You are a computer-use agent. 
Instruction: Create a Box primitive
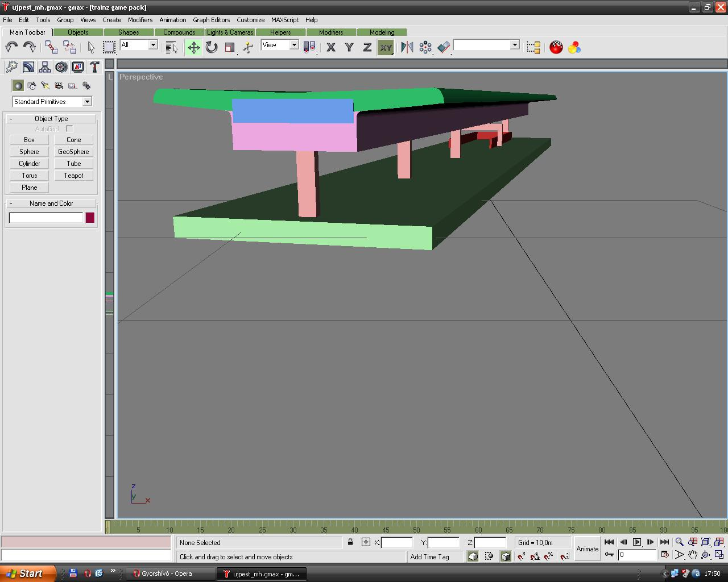tap(29, 140)
